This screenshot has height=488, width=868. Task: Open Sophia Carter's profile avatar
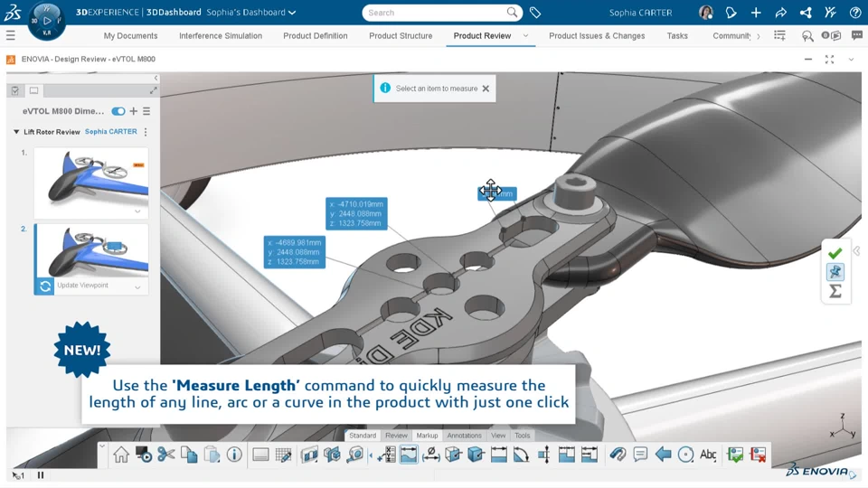click(706, 12)
